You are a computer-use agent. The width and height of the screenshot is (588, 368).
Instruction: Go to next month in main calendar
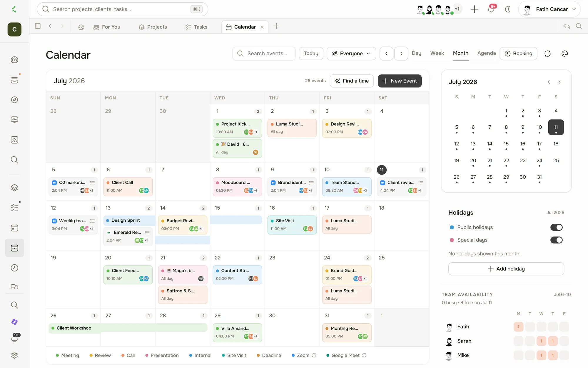click(x=401, y=54)
